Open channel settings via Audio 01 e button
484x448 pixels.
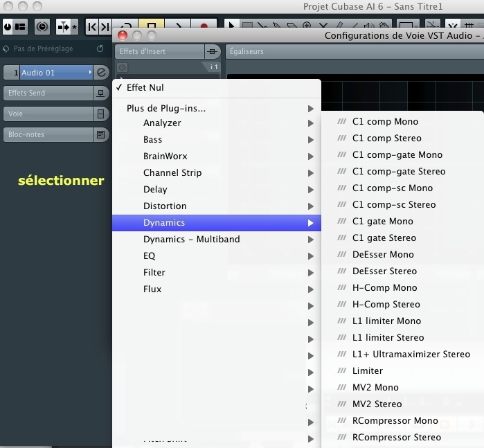click(101, 73)
